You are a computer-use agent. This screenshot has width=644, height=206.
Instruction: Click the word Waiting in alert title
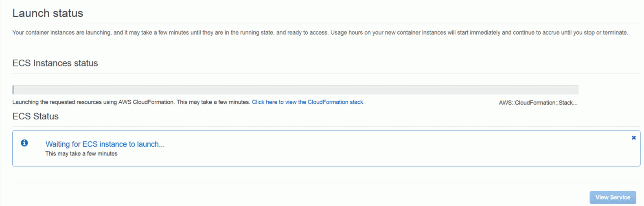(58, 144)
